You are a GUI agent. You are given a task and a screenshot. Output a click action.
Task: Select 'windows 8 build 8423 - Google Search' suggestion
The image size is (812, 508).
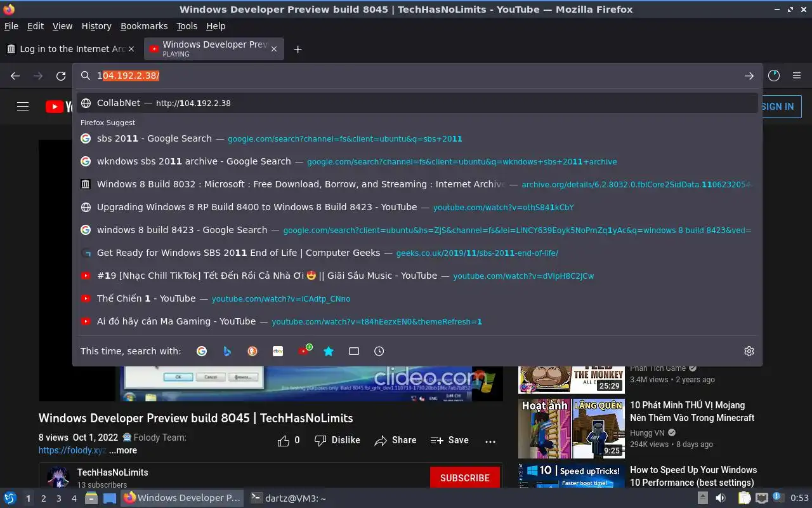417,230
